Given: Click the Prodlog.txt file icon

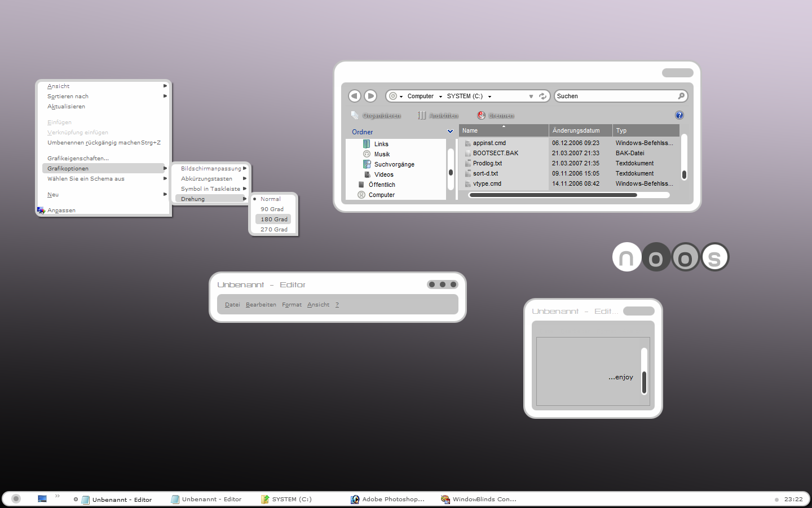Looking at the screenshot, I should coord(467,164).
